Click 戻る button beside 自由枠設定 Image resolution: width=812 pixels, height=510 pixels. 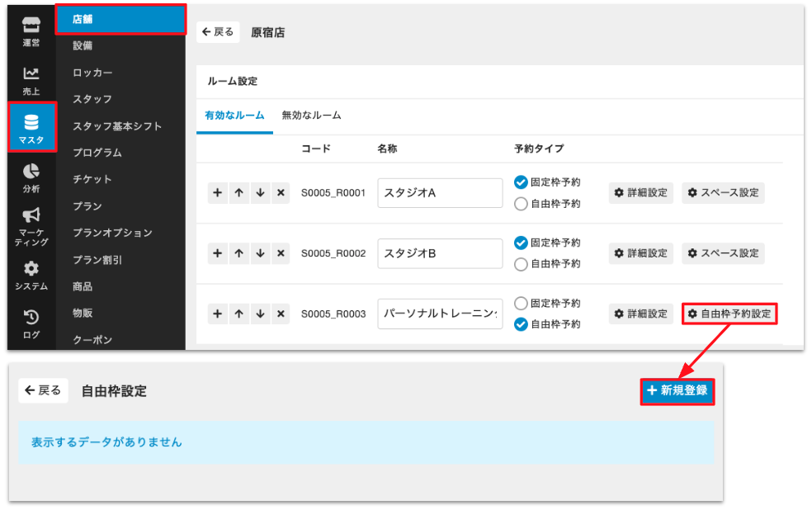point(43,390)
